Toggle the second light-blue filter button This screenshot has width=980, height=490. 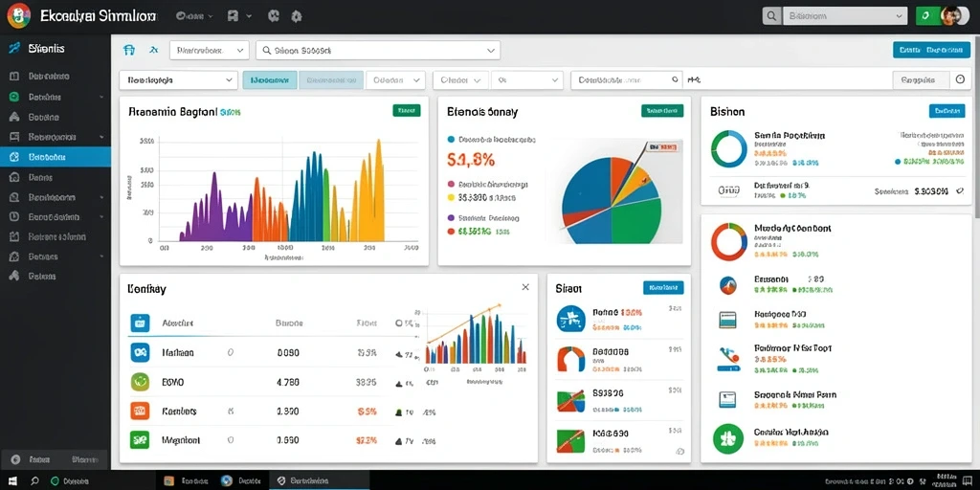click(331, 80)
